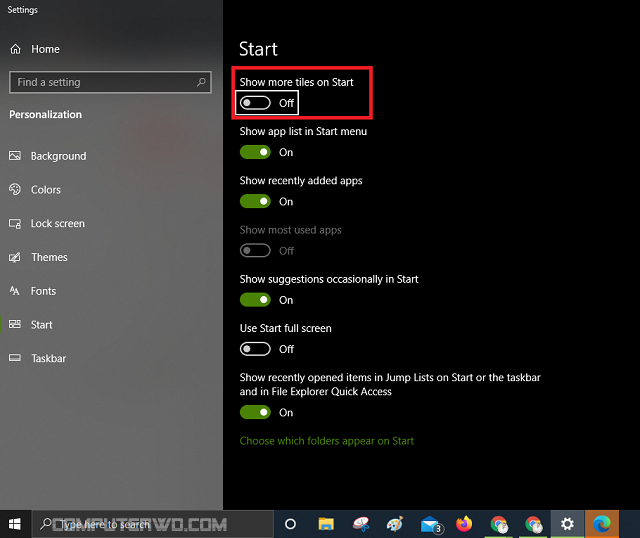Click the Start tiles icon in sidebar
The height and width of the screenshot is (538, 640).
(15, 324)
